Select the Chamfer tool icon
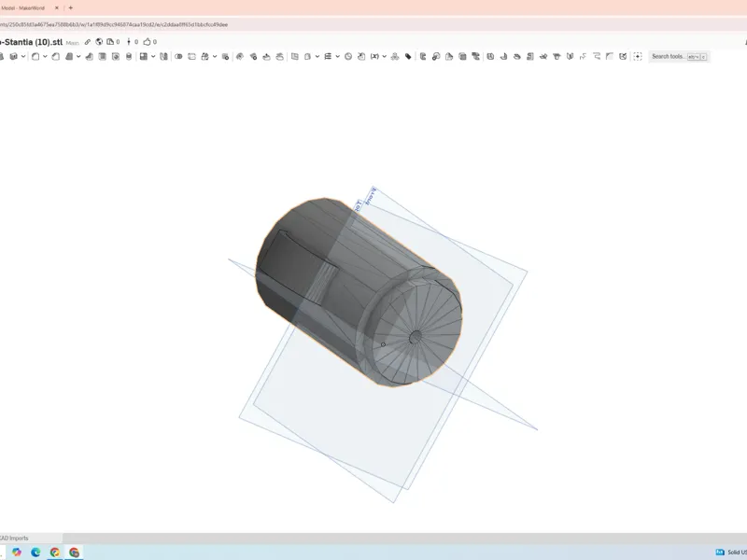747x560 pixels. (x=55, y=56)
